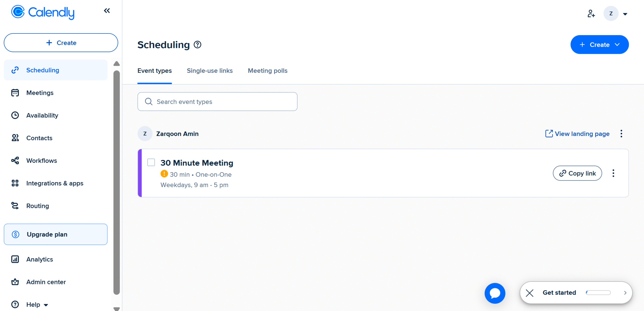Click the Routing icon

[15, 206]
